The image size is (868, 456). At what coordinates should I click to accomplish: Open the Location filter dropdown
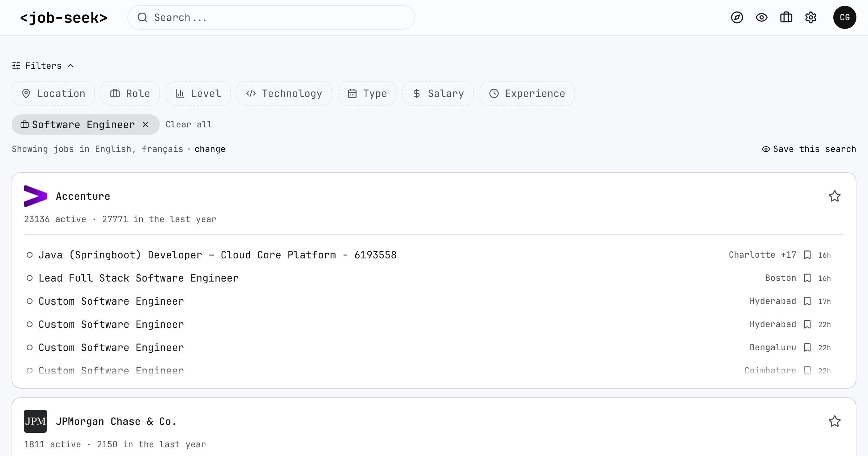pos(53,93)
